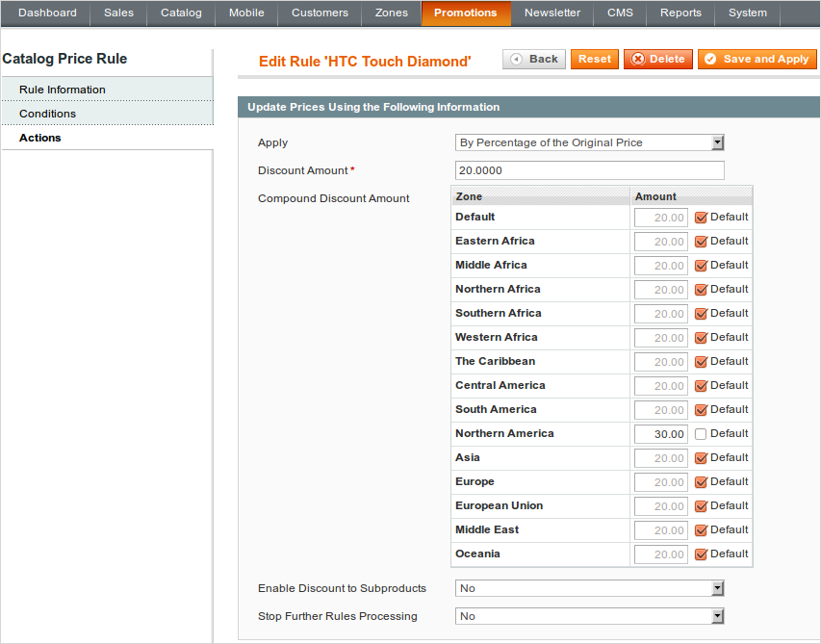Open Enable Discount to Subproducts dropdown
The image size is (821, 644).
(x=590, y=588)
